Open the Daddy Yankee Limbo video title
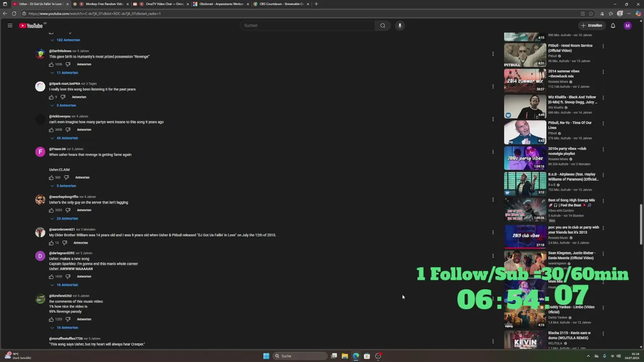This screenshot has height=362, width=644. point(571,309)
